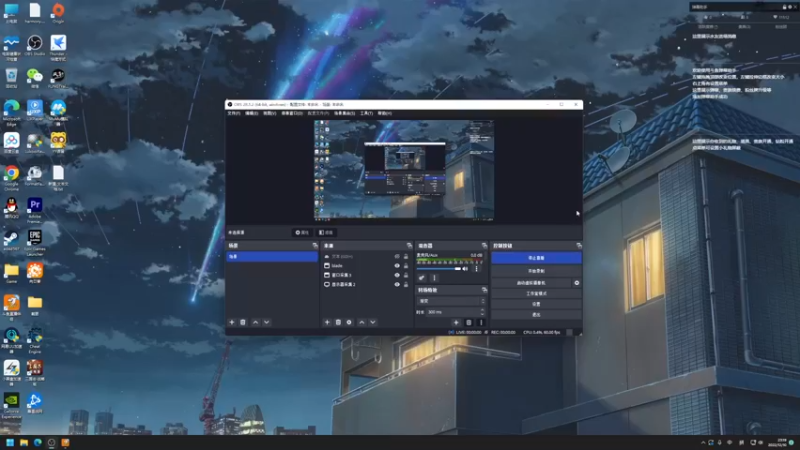
Task: Open the Steam desktop shortcut
Action: [11, 241]
